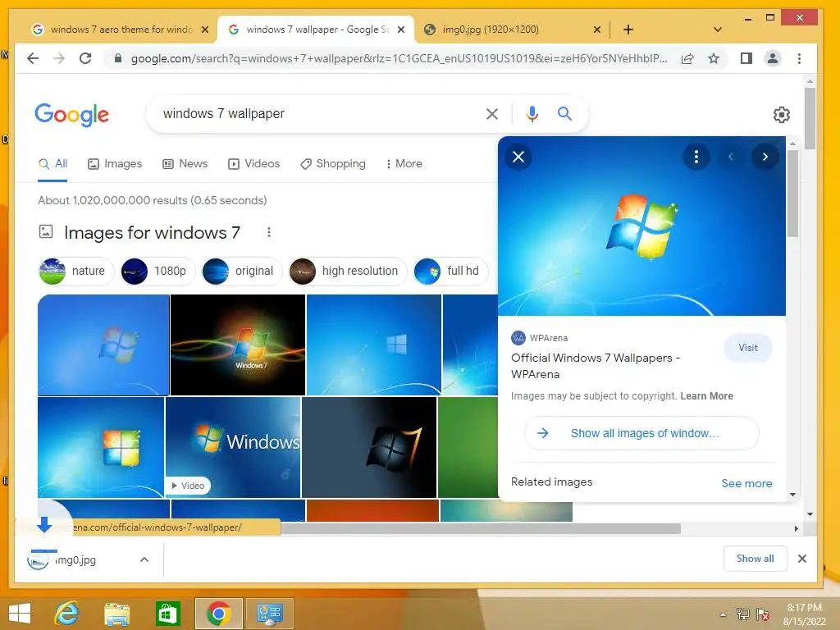Image resolution: width=840 pixels, height=630 pixels.
Task: Filter images by original chip
Action: pos(242,271)
